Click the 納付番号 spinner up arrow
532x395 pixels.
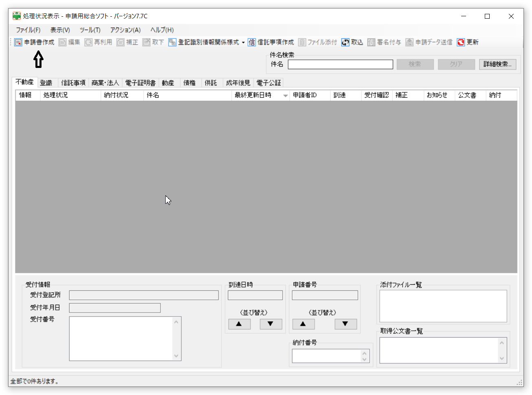click(x=364, y=353)
